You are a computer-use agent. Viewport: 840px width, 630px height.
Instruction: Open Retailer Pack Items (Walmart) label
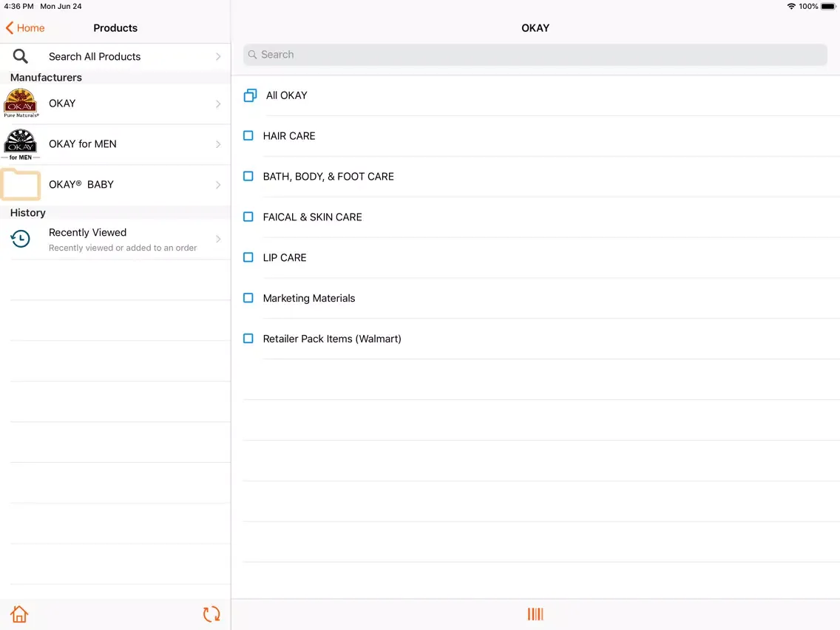(x=332, y=339)
